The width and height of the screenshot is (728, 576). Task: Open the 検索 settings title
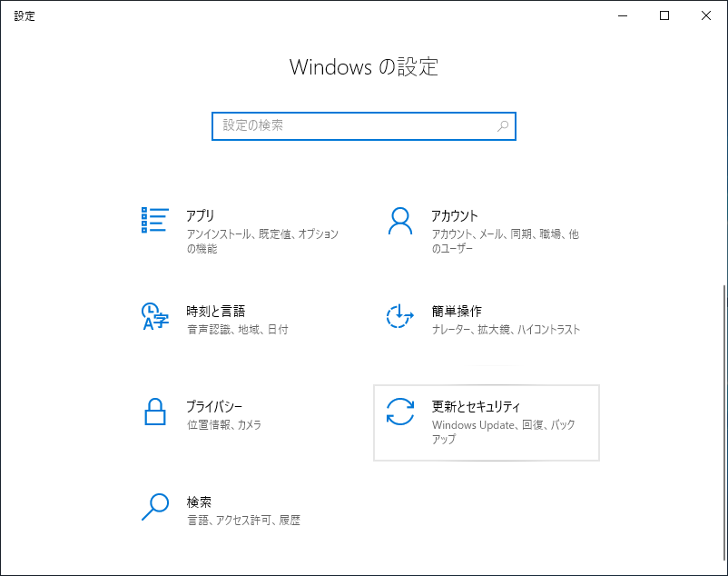point(199,502)
